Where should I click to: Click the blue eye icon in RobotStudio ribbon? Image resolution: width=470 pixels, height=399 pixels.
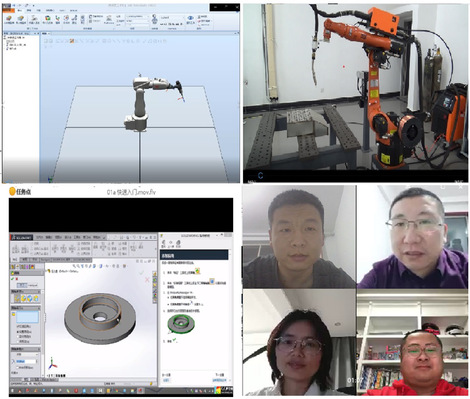tap(190, 18)
